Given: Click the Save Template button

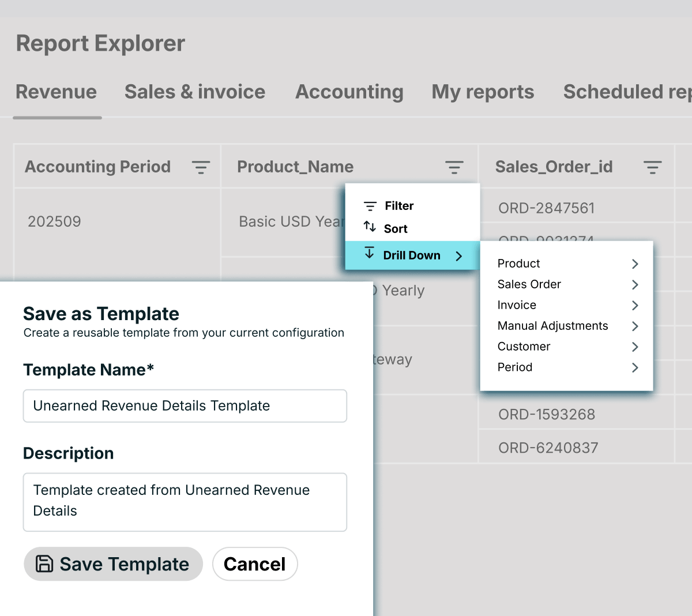Looking at the screenshot, I should (113, 564).
